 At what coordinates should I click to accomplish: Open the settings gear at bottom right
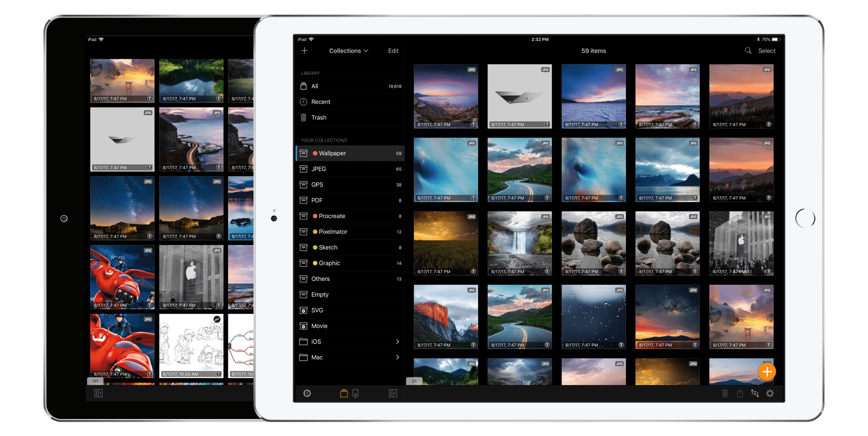pos(769,394)
